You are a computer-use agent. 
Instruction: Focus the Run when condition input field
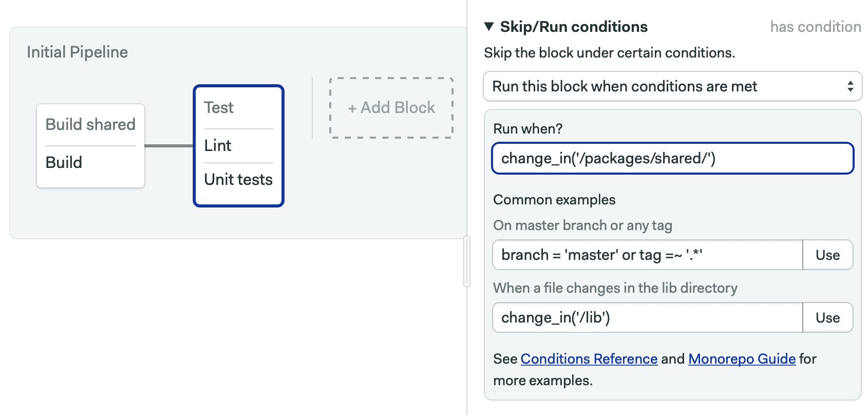[x=672, y=158]
